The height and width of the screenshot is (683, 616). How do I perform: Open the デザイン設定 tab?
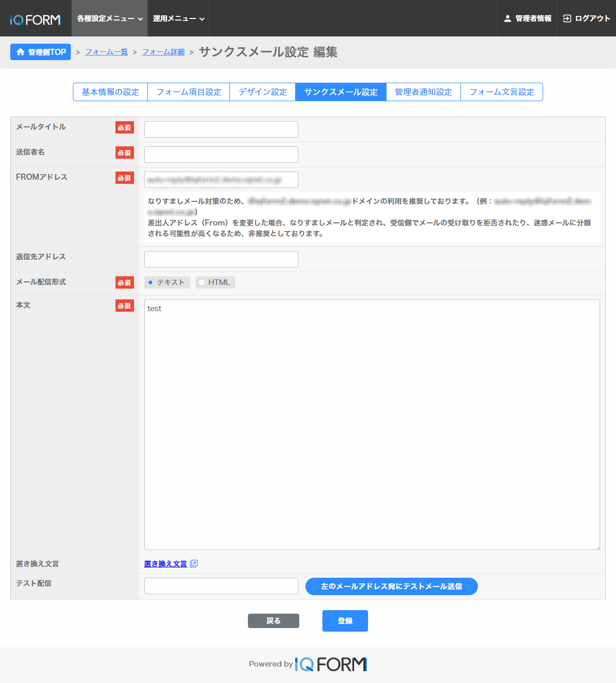[262, 92]
